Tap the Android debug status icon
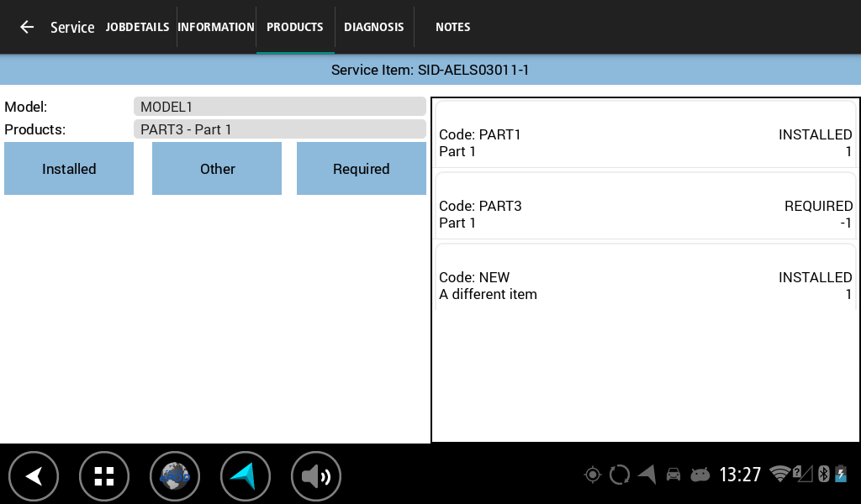The image size is (861, 504). coord(700,475)
